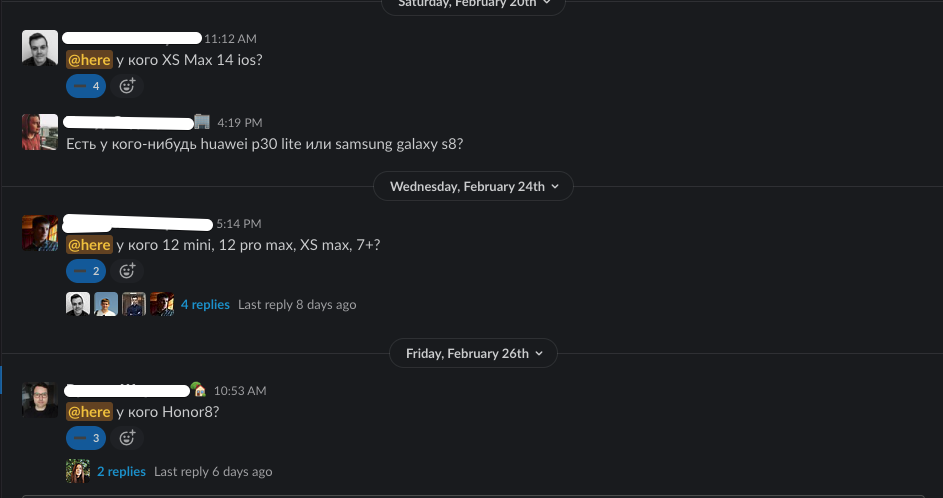Click avatar of 11:12 AM message author
This screenshot has width=943, height=498.
tap(40, 48)
